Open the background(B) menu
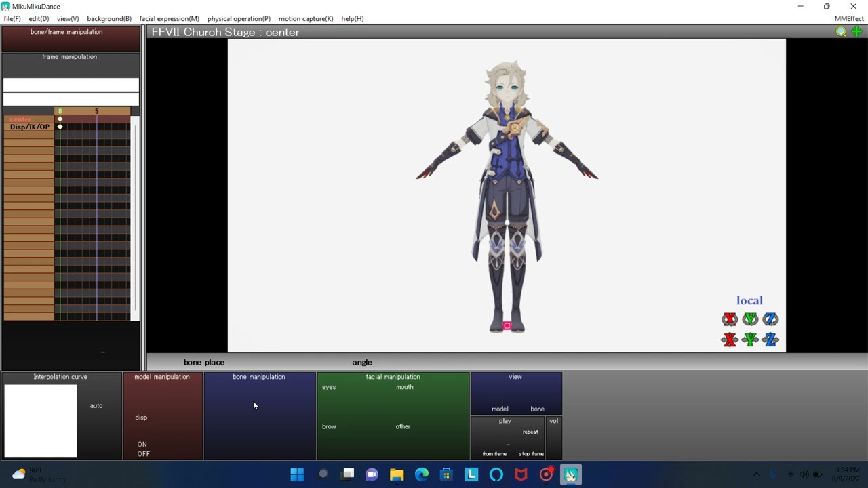Image resolution: width=868 pixels, height=488 pixels. (x=109, y=18)
